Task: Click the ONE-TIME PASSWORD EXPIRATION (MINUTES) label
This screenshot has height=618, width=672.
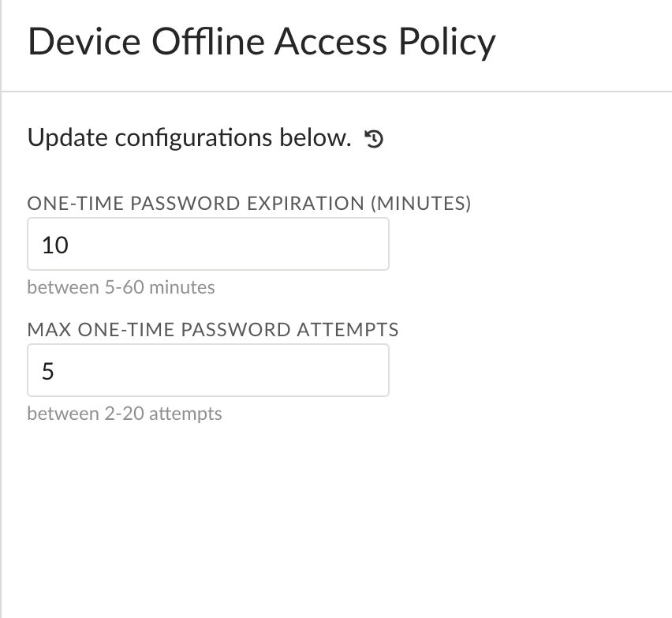Action: pos(248,204)
